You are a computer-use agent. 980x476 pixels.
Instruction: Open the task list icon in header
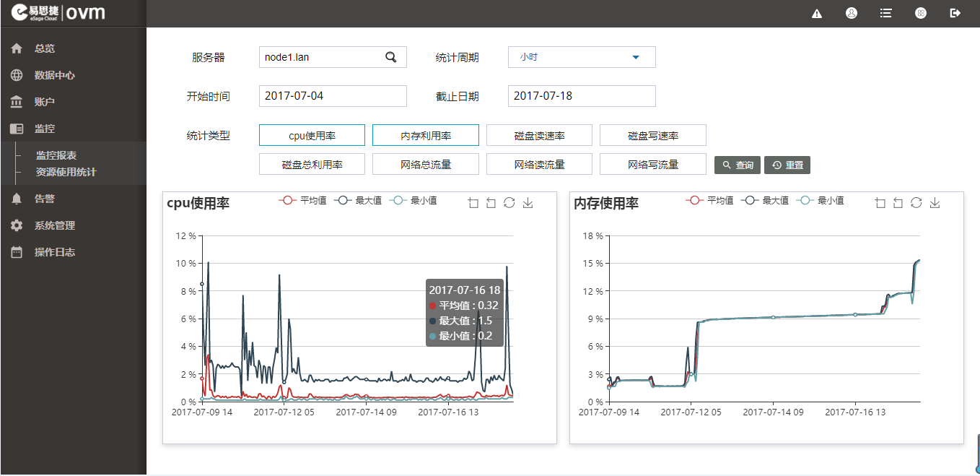click(886, 13)
